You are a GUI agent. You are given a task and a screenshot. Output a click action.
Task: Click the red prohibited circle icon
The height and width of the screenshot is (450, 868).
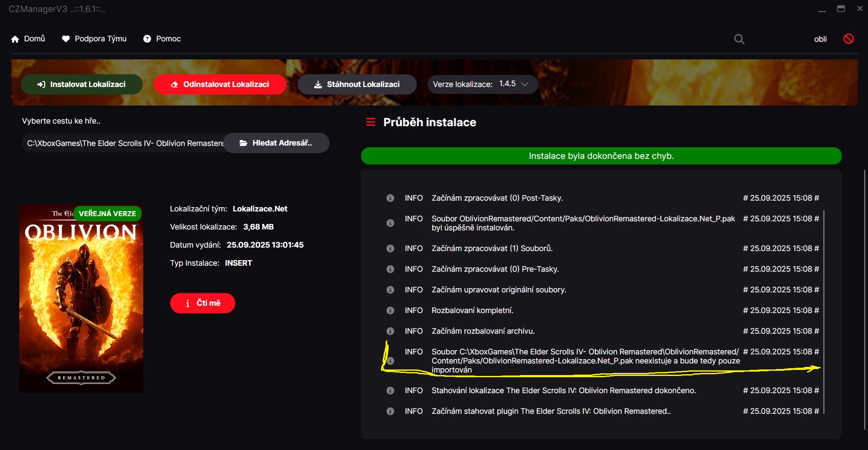point(848,39)
